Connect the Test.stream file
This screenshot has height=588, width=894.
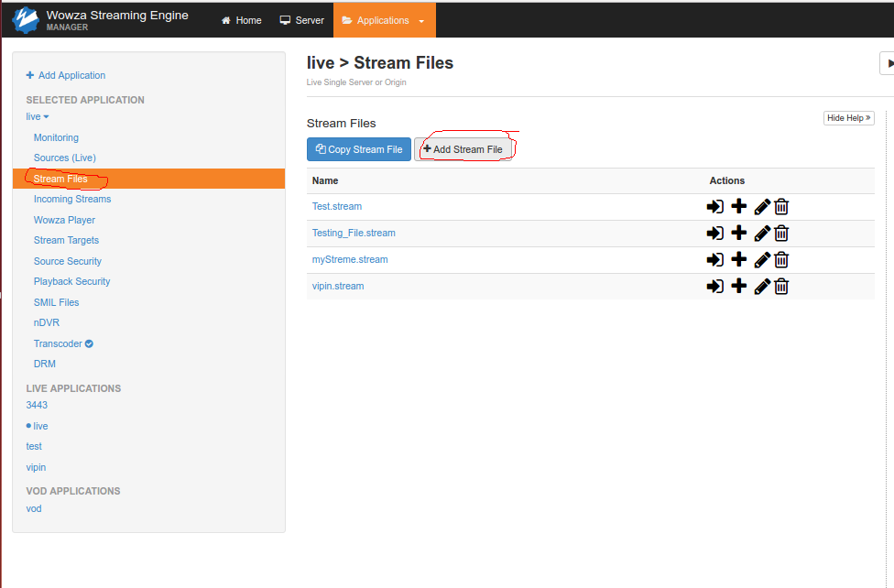715,206
